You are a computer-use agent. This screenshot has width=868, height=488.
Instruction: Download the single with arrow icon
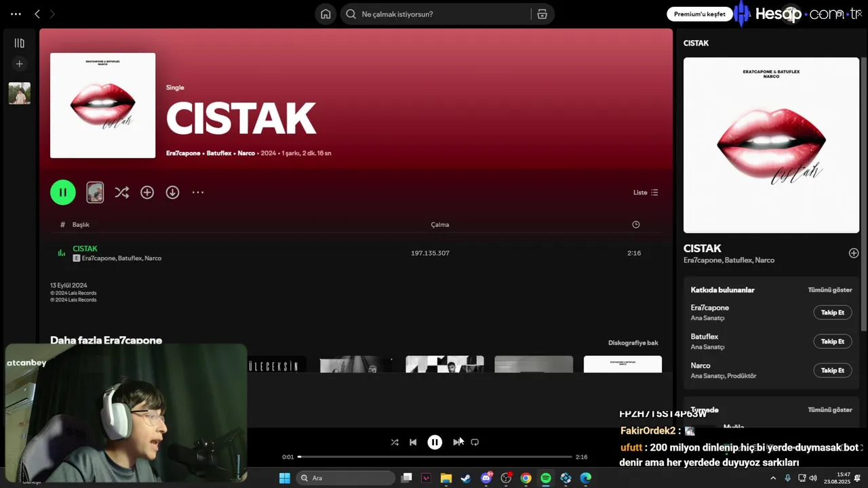[x=172, y=192]
